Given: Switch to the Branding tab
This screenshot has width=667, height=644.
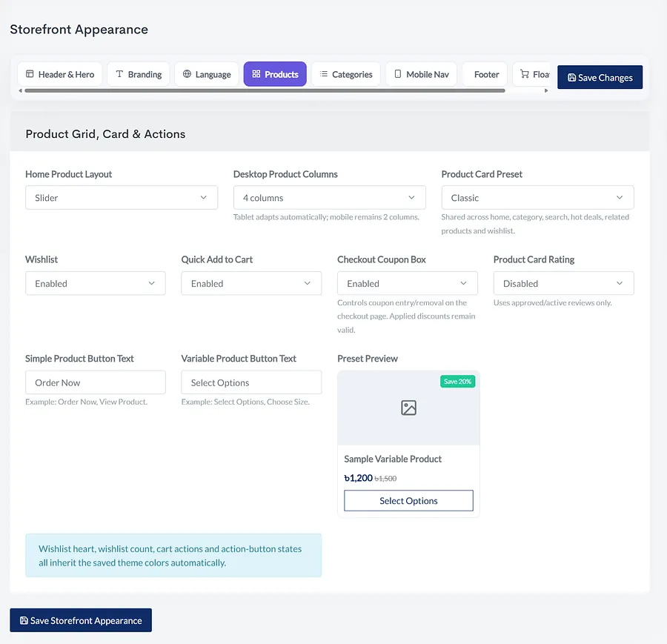Looking at the screenshot, I should pyautogui.click(x=139, y=74).
